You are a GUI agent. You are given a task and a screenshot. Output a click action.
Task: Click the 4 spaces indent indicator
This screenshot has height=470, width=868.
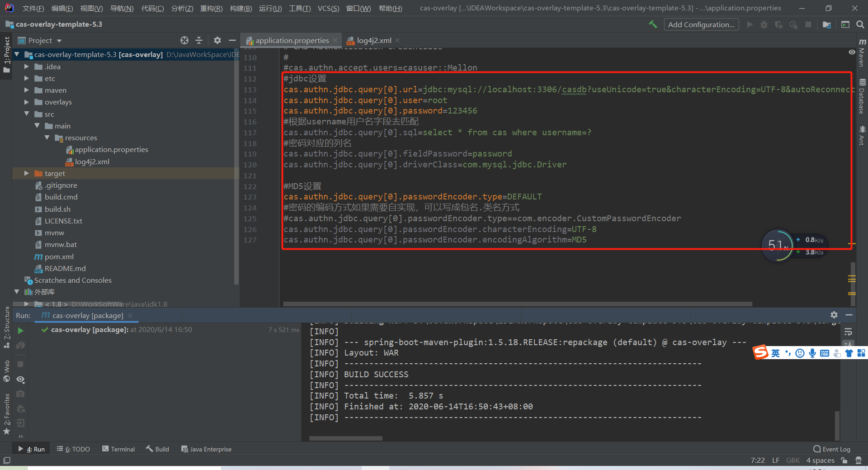click(x=820, y=460)
